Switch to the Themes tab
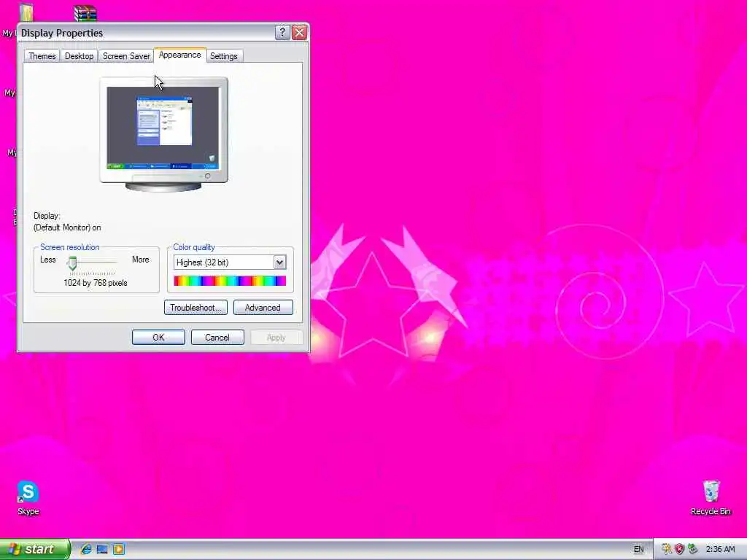 click(x=42, y=55)
